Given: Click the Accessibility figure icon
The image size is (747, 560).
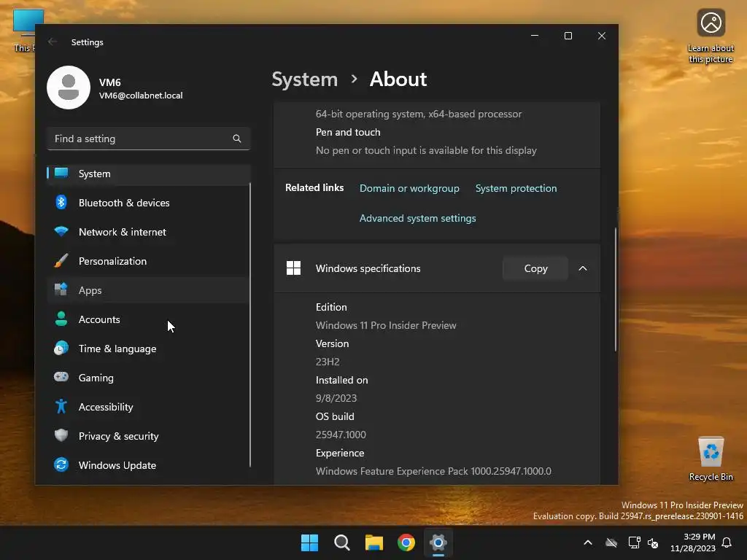Looking at the screenshot, I should click(x=61, y=406).
